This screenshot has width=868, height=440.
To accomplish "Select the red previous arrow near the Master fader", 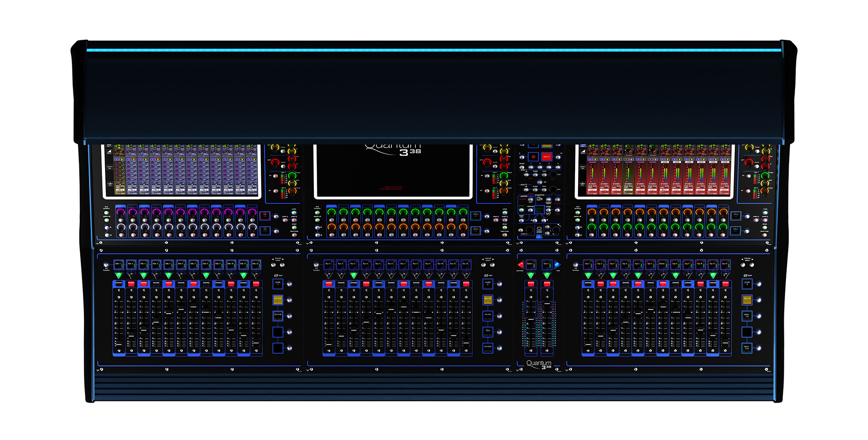I will [520, 265].
